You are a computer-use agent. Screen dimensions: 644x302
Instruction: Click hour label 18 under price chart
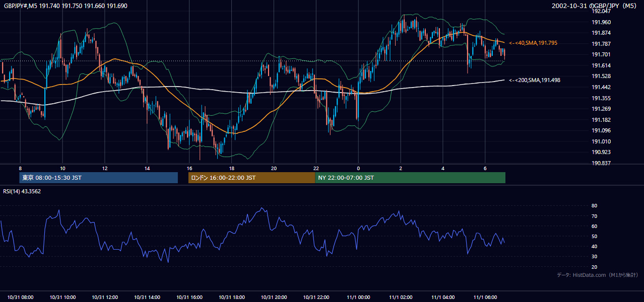(x=231, y=168)
